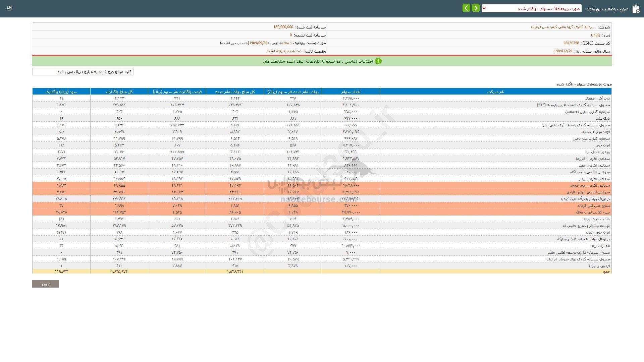Click the clipboard checkmark icon in header
The image size is (644, 362).
[636, 9]
